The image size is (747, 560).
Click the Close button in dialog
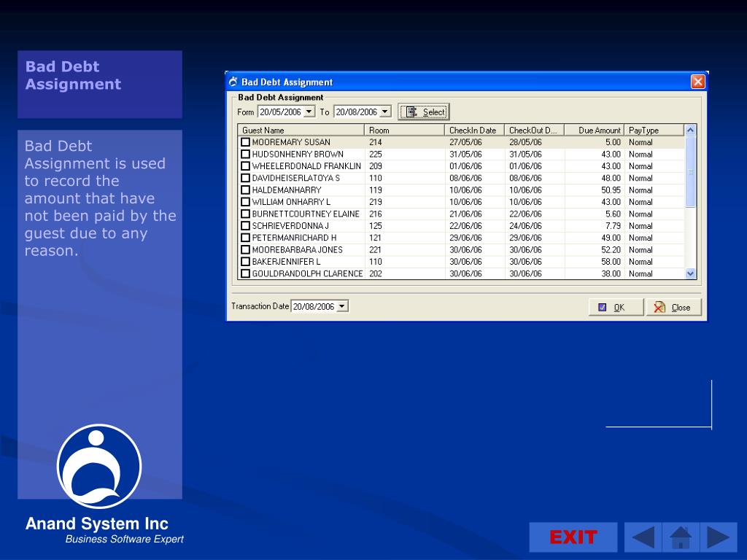[x=674, y=307]
